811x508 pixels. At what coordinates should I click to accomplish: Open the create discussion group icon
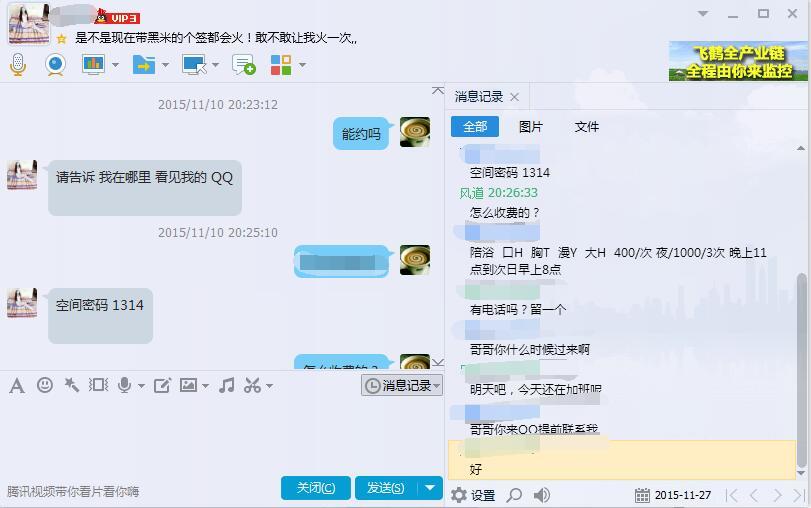click(244, 65)
